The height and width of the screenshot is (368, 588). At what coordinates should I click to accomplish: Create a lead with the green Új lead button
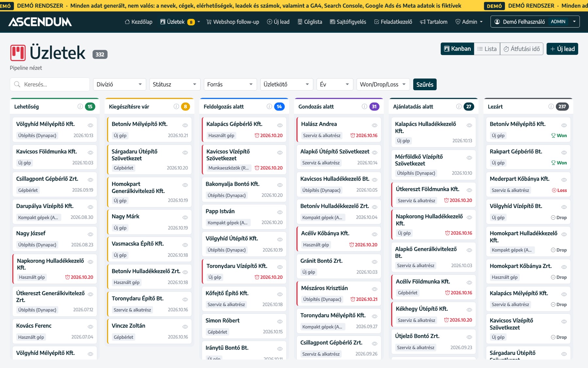[x=562, y=49]
